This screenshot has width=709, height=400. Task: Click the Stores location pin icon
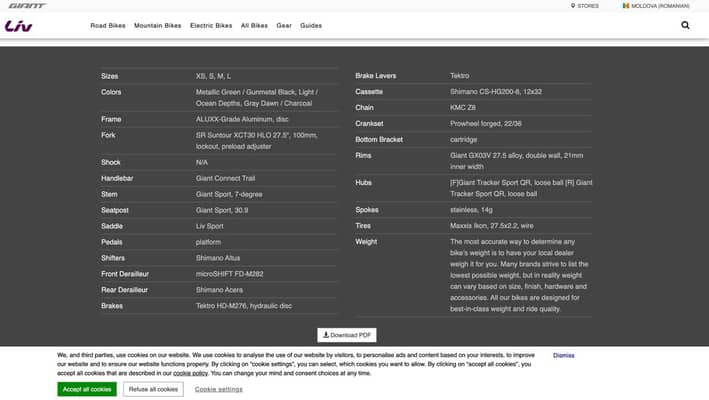[x=573, y=6]
